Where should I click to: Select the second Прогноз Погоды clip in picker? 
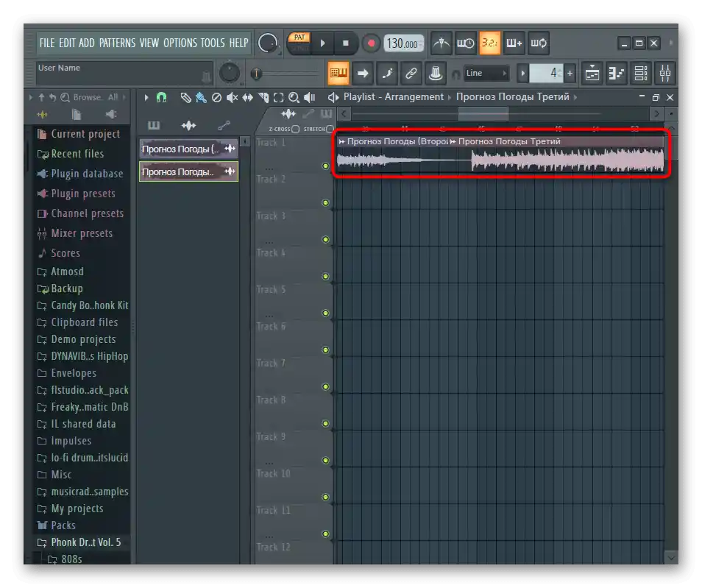coord(188,172)
